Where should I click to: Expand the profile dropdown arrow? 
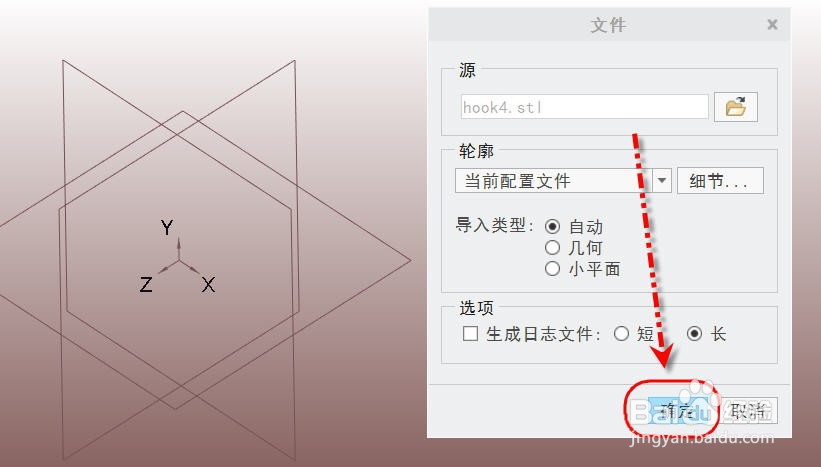[x=662, y=181]
